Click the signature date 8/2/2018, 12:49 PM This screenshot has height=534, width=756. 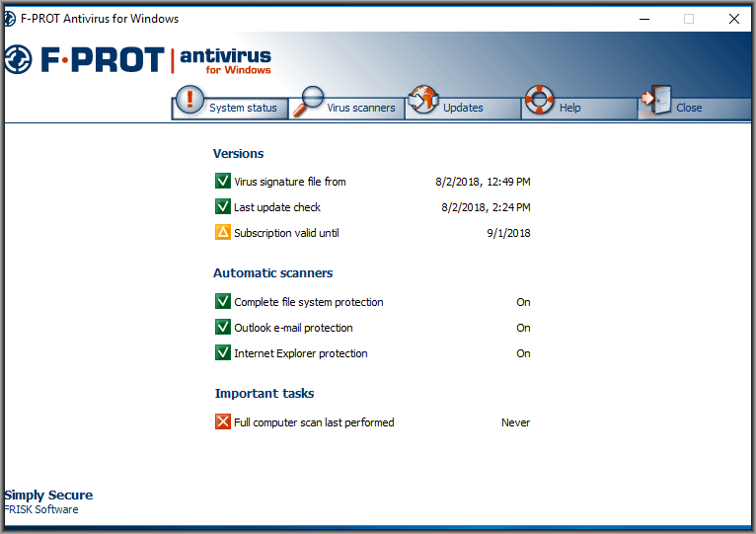point(483,182)
